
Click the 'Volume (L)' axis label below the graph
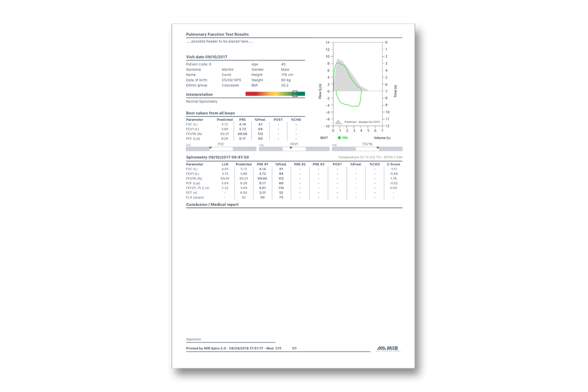382,138
